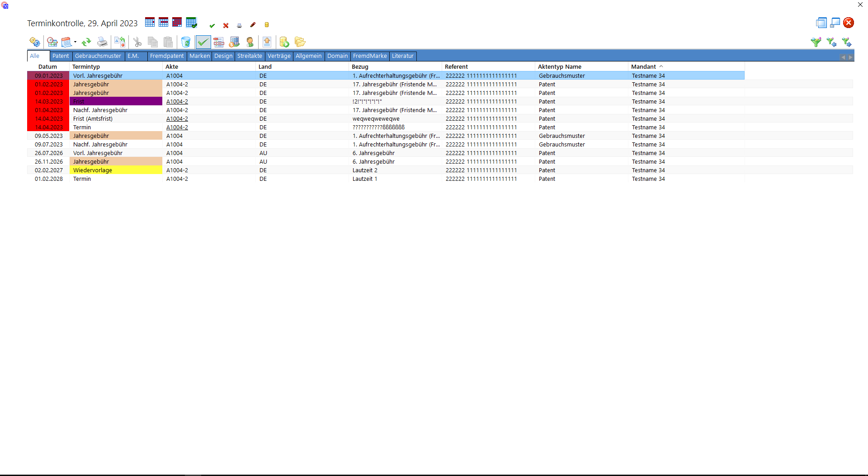This screenshot has height=476, width=868.
Task: Click the database with play icon
Action: [x=284, y=42]
